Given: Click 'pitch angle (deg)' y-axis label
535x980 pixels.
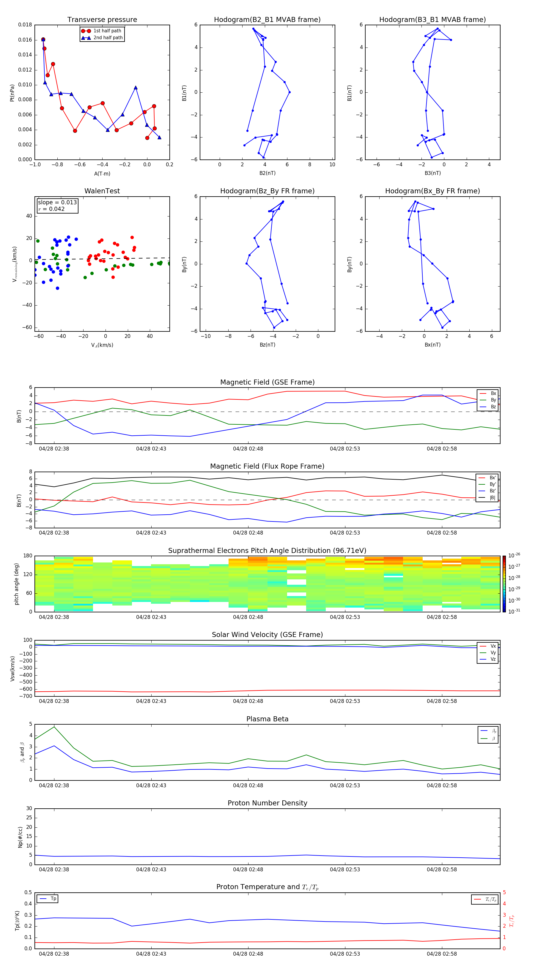Looking at the screenshot, I should (x=16, y=584).
